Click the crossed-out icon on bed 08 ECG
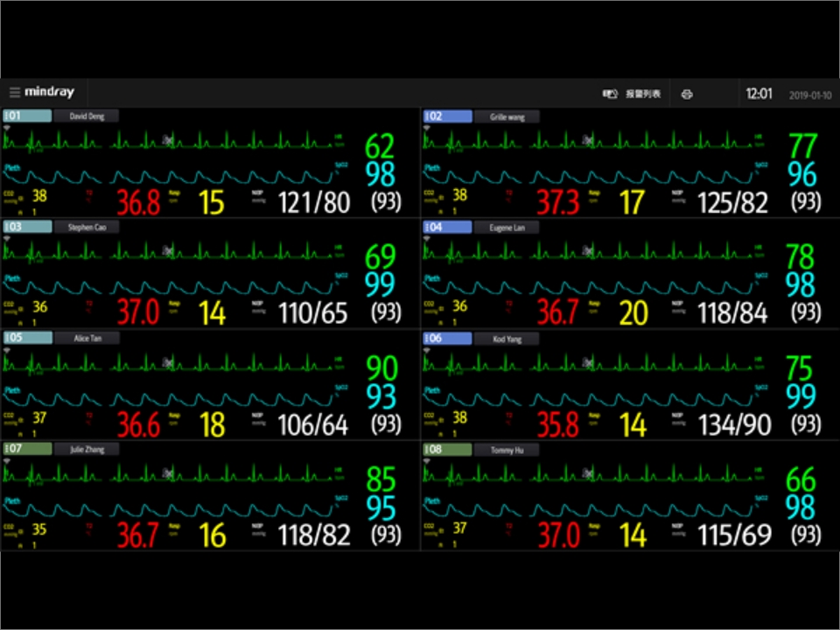 [587, 473]
